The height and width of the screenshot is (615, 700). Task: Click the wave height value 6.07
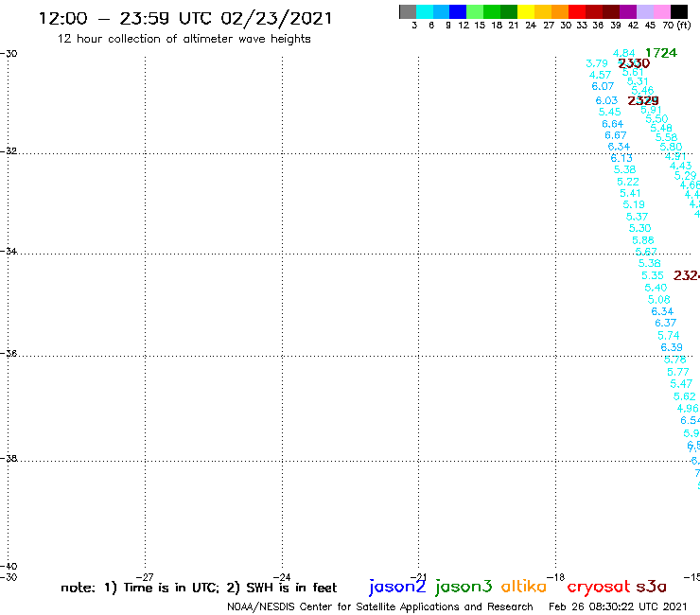coord(603,86)
